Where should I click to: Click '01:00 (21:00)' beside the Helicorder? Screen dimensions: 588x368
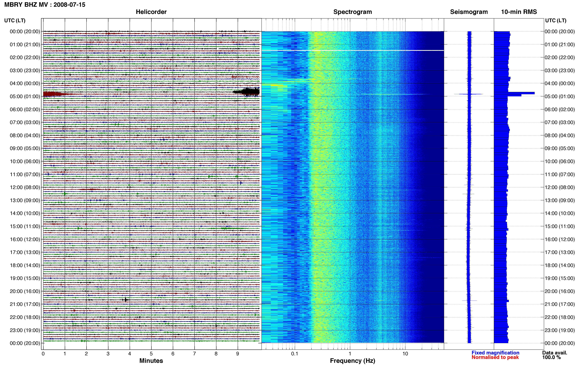click(x=25, y=45)
